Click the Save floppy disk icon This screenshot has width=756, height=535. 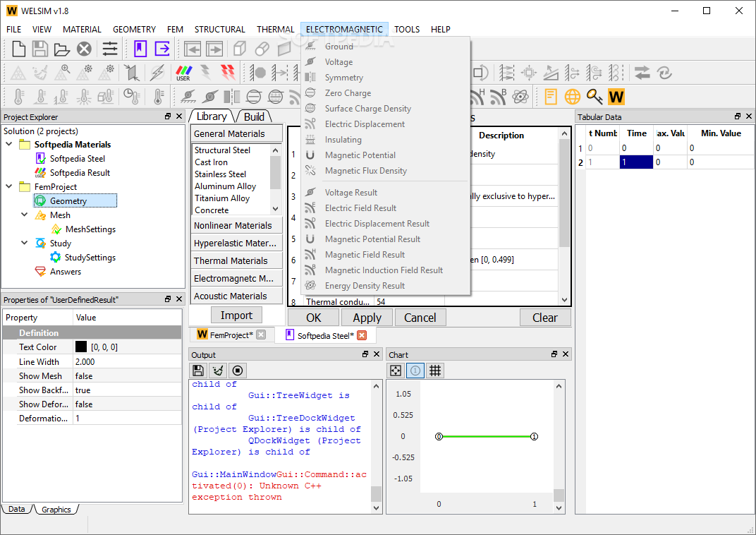click(x=39, y=49)
